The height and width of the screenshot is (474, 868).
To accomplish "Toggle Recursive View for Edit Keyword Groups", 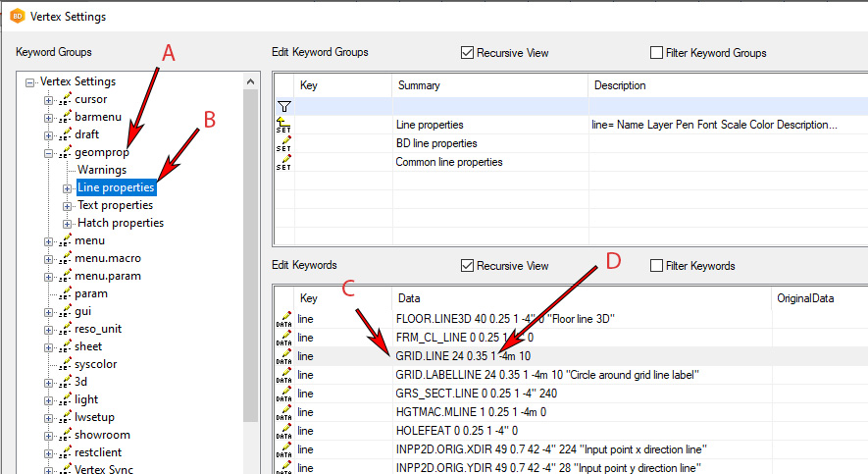I will point(468,53).
